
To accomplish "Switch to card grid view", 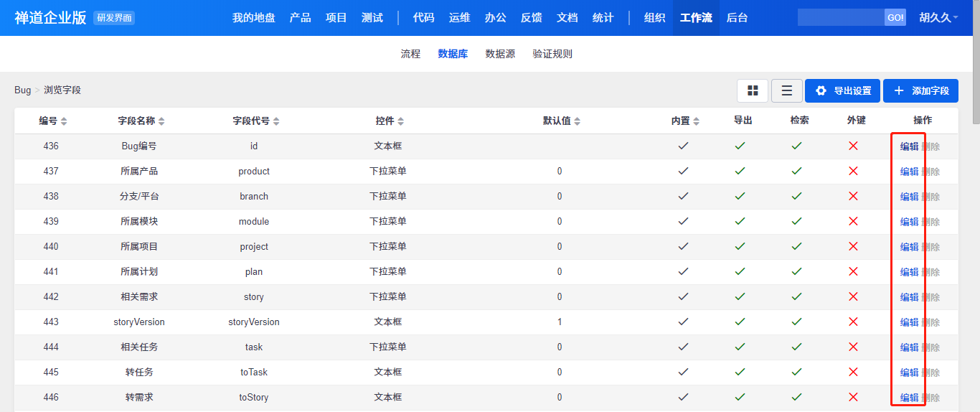I will (x=753, y=91).
